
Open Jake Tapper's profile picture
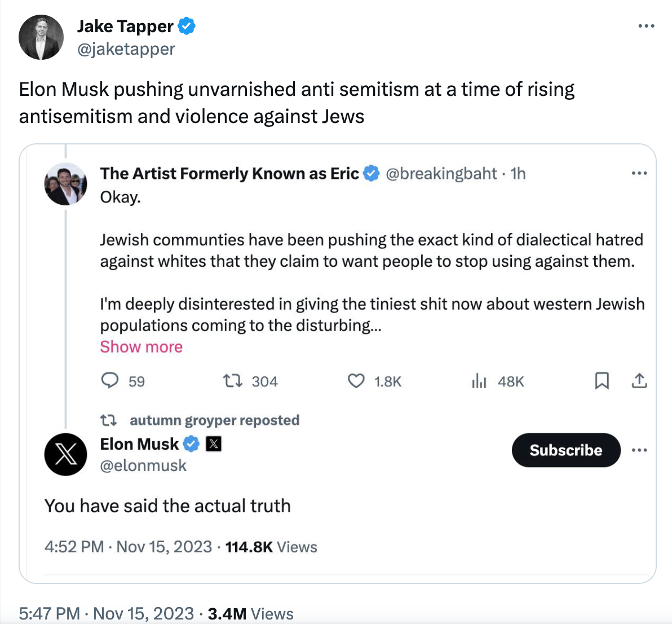(41, 37)
